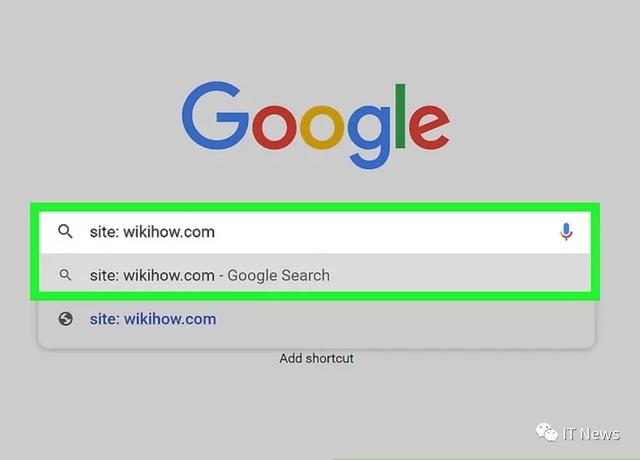Click blank space right of the blue wikihow suggestion

coord(404,319)
